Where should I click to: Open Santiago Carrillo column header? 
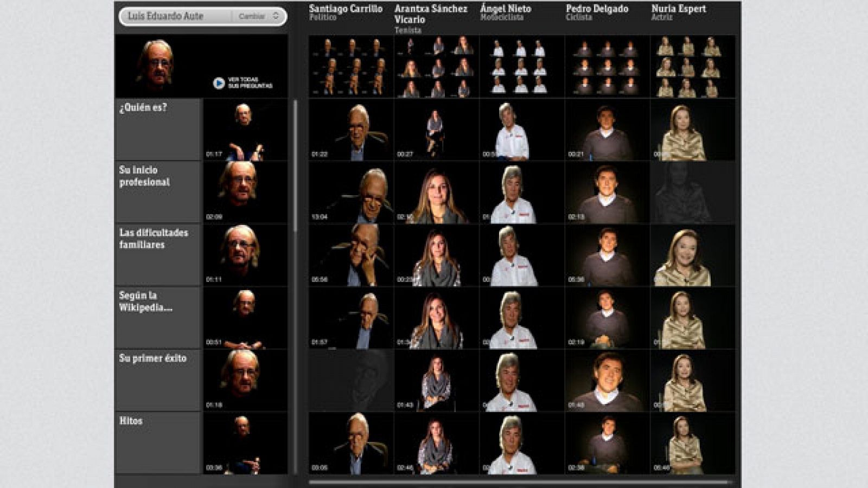coord(346,9)
